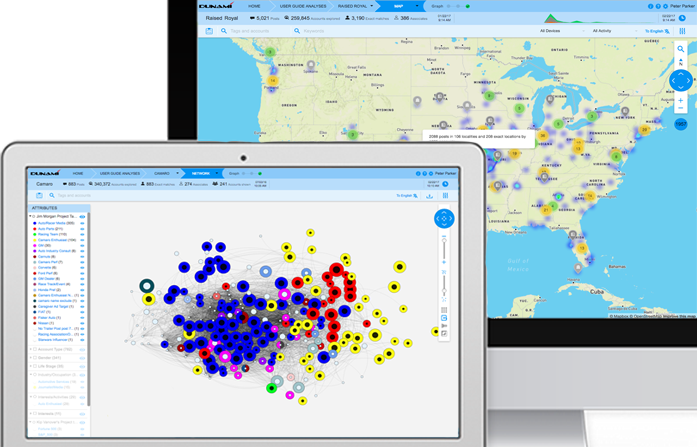Click the blue pan navigation control on the graph
The height and width of the screenshot is (447, 697).
point(445,218)
